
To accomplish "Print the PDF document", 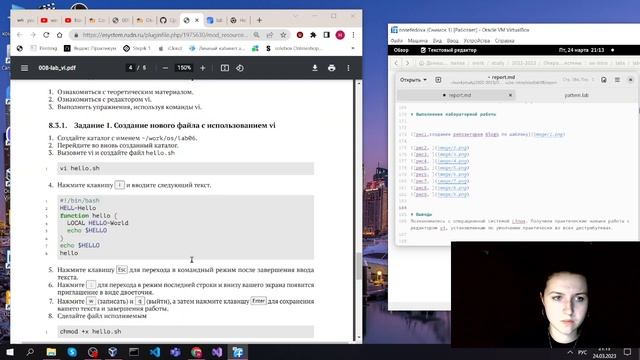I will (x=331, y=68).
